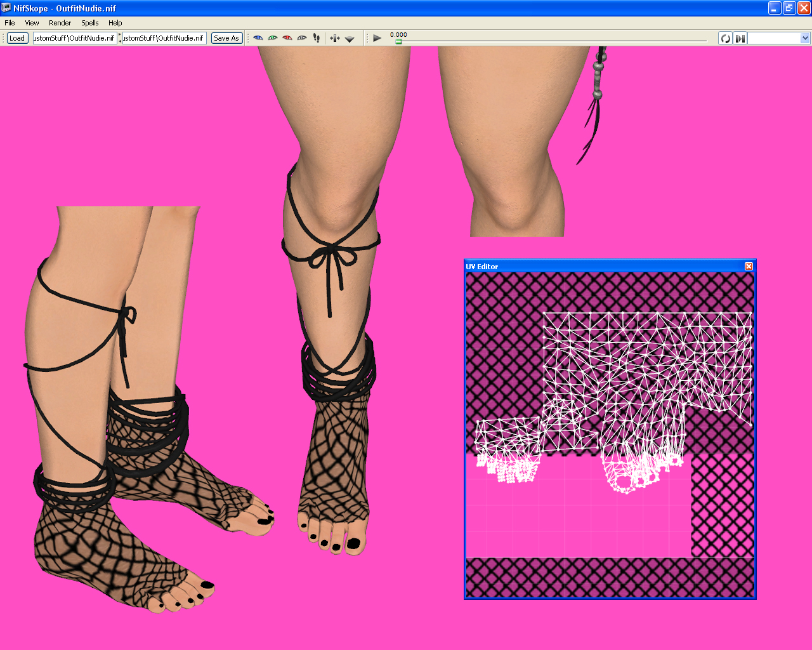Toggle the switch animation button

740,39
